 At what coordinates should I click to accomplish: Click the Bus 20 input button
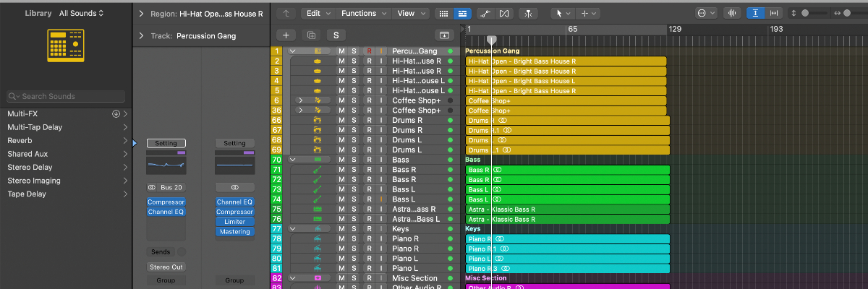pos(173,187)
